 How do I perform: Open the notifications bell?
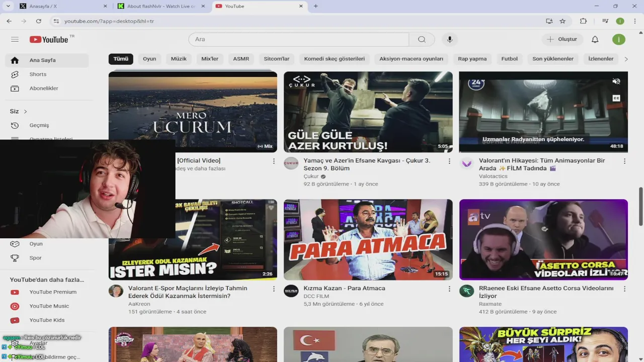(595, 39)
